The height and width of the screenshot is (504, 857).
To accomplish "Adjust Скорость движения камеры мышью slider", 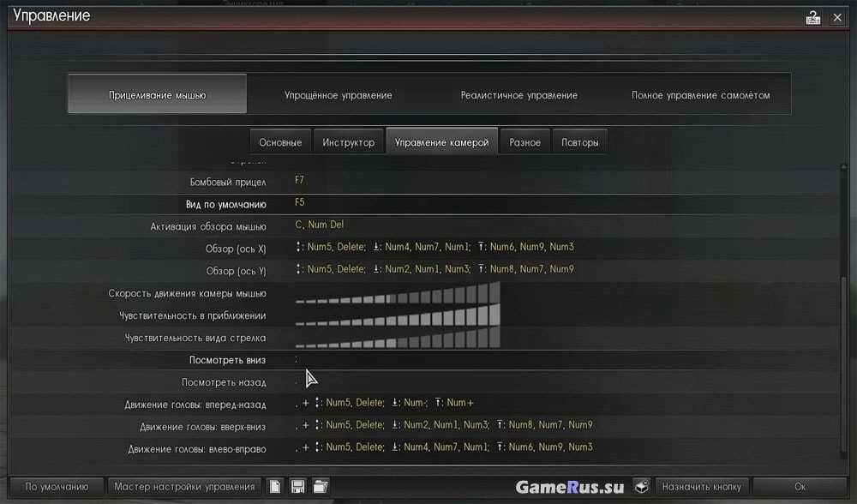I will [398, 294].
